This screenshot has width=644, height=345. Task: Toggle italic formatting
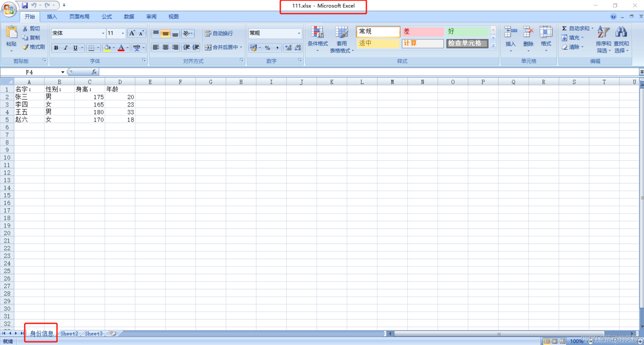pyautogui.click(x=66, y=48)
